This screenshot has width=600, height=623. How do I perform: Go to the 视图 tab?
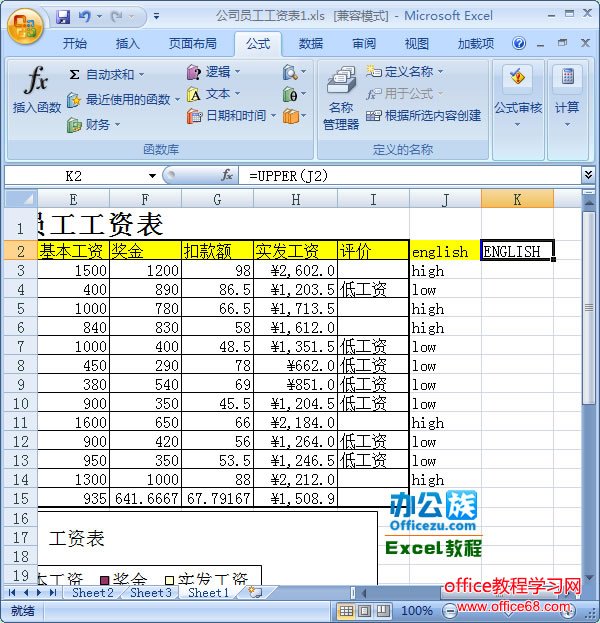[416, 43]
